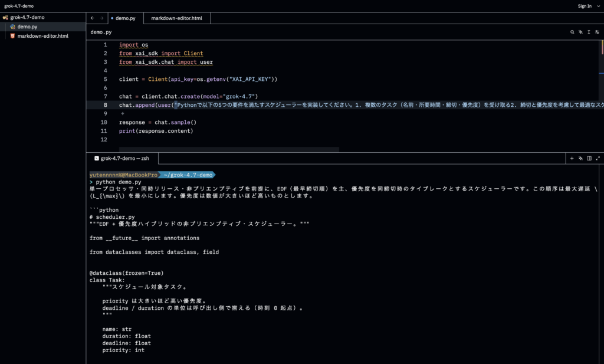The image size is (604, 364).
Task: Add a new terminal with plus icon
Action: point(572,158)
